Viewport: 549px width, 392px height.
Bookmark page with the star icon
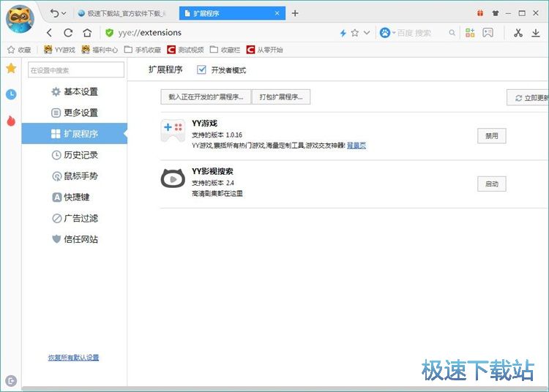click(x=355, y=33)
